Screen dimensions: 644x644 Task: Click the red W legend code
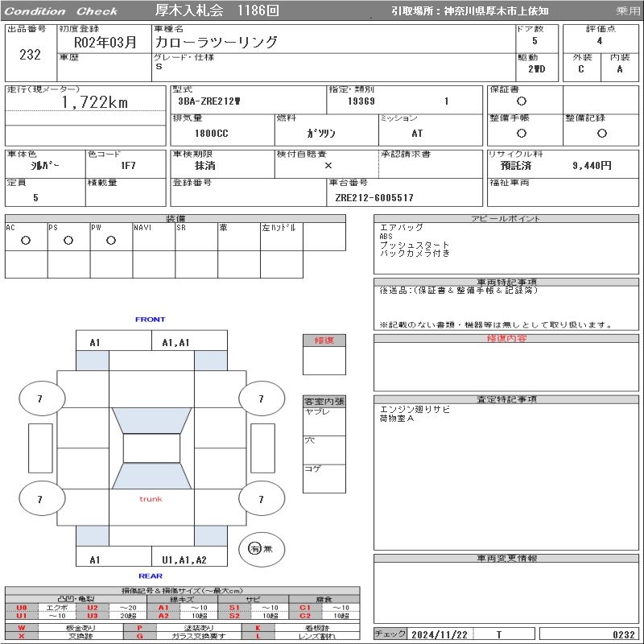(22, 628)
